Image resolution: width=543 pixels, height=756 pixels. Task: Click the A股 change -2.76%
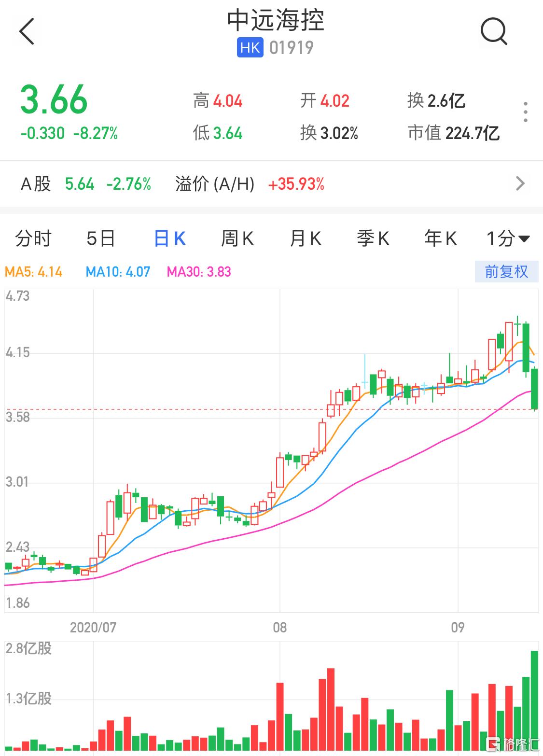129,184
